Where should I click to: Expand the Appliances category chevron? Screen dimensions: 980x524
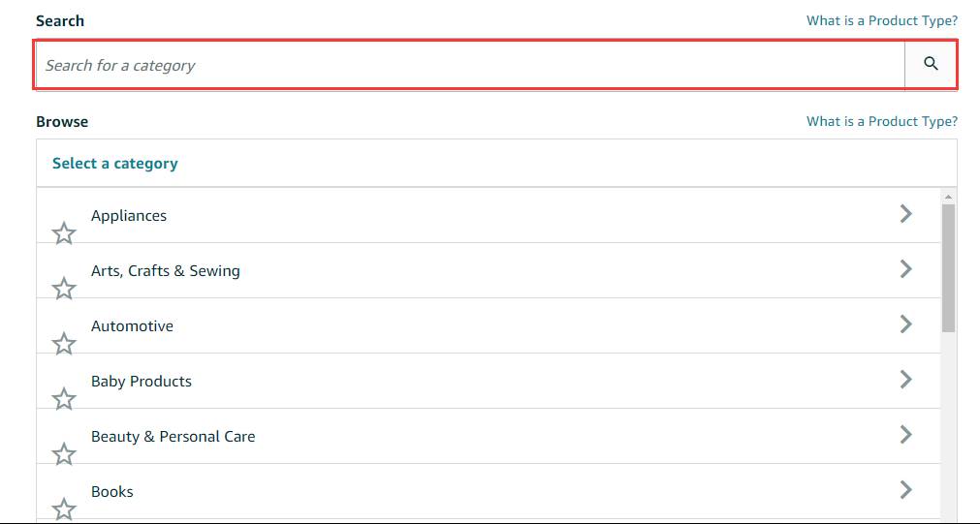click(x=905, y=214)
